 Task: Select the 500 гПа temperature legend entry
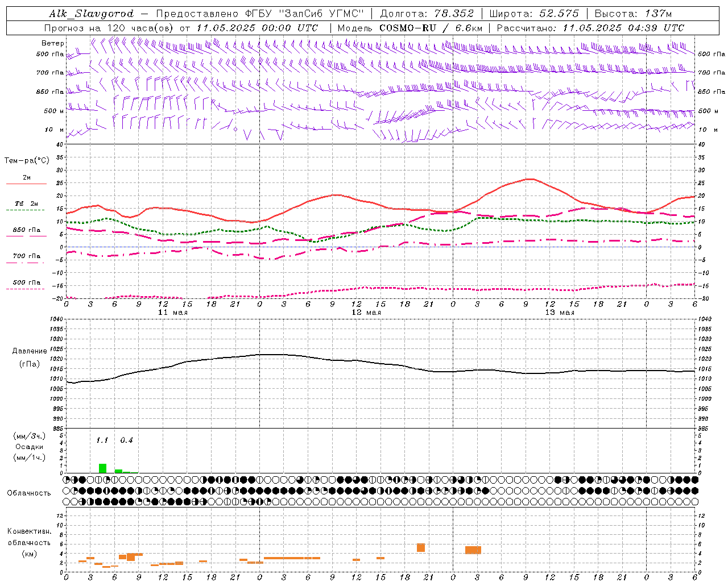(27, 284)
